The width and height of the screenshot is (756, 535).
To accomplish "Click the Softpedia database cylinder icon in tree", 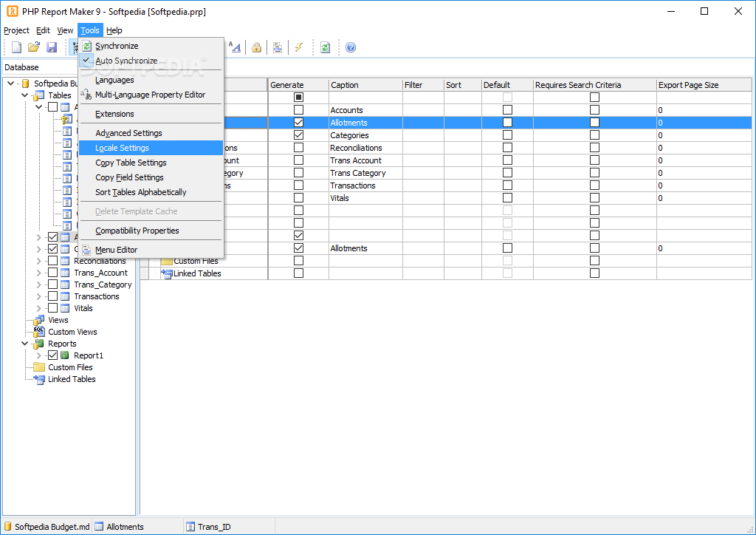I will [x=26, y=84].
